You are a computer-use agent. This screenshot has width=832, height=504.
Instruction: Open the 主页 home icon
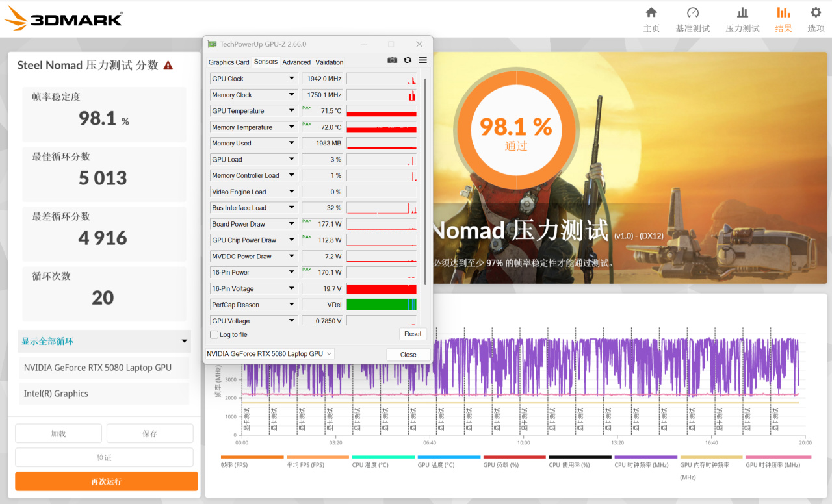tap(651, 13)
